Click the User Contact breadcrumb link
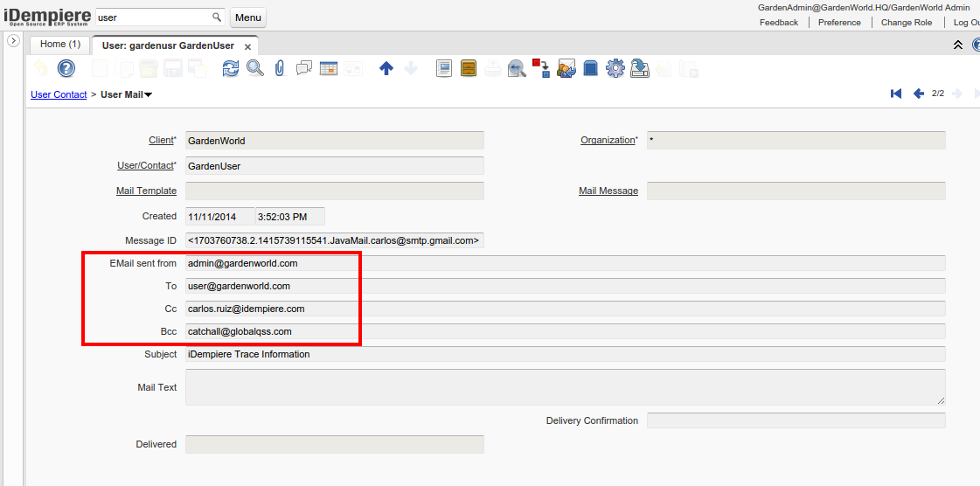 pyautogui.click(x=59, y=95)
